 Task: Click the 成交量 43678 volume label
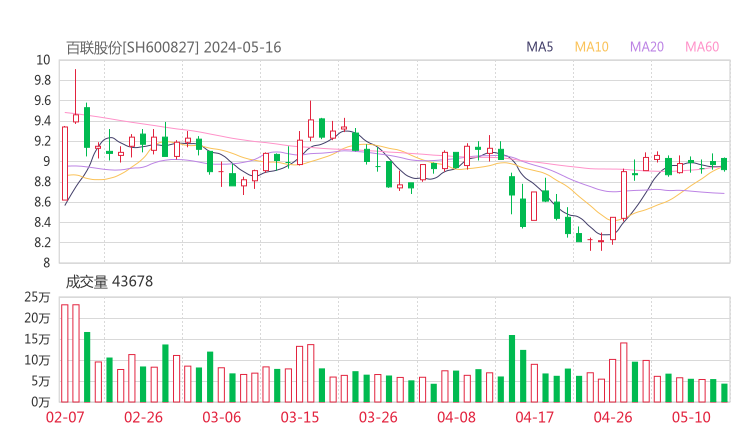click(x=109, y=282)
